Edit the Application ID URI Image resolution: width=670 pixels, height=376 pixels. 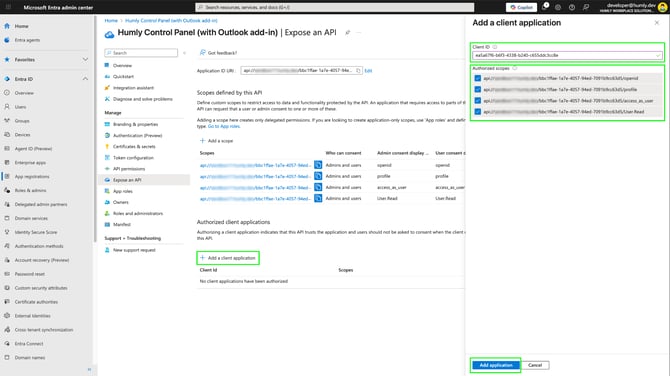[368, 70]
